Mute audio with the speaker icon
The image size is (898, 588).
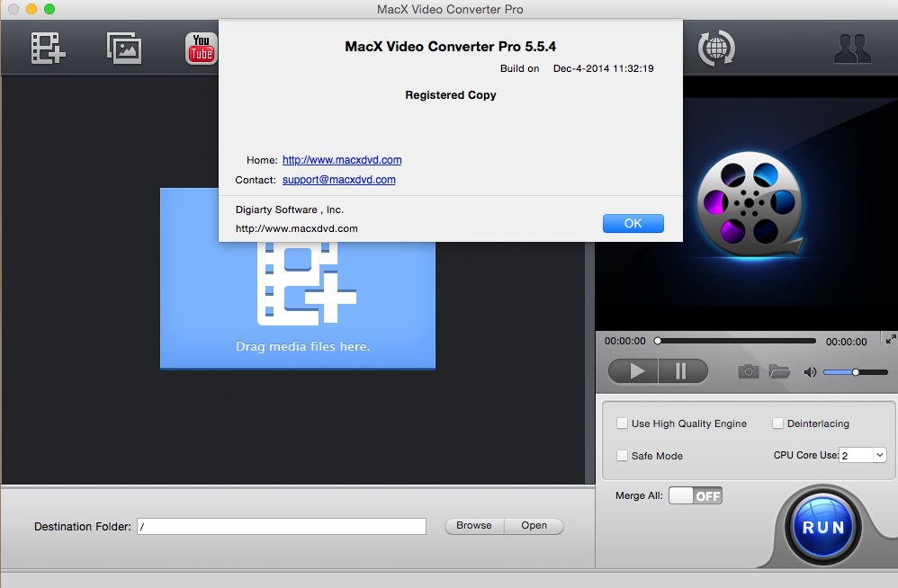click(810, 372)
